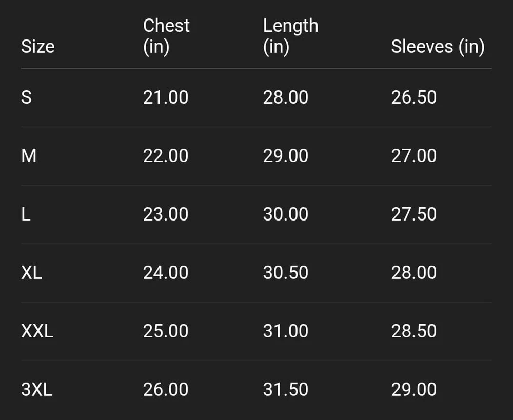The height and width of the screenshot is (420, 513).
Task: Click the length value 30.50 for size XL
Action: tap(286, 272)
